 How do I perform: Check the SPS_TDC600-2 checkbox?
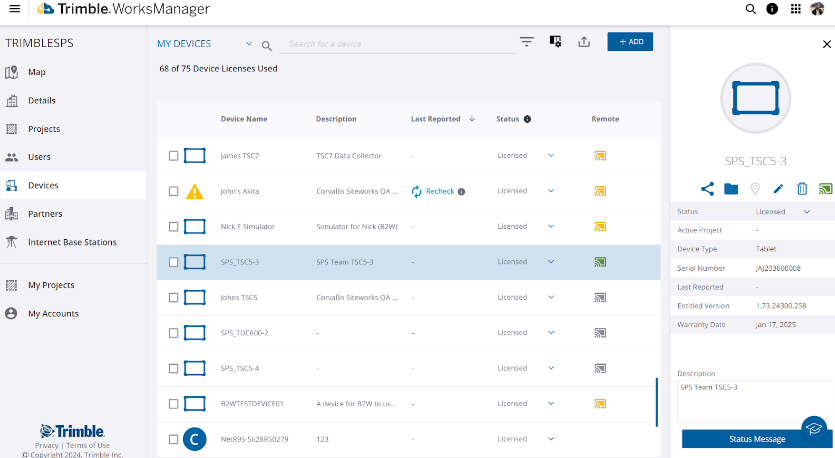[x=174, y=333]
